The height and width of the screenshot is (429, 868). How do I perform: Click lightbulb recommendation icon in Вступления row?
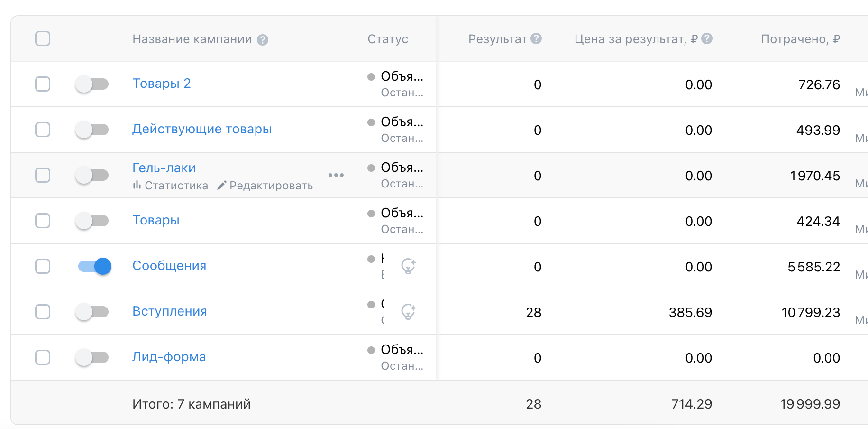tap(408, 312)
